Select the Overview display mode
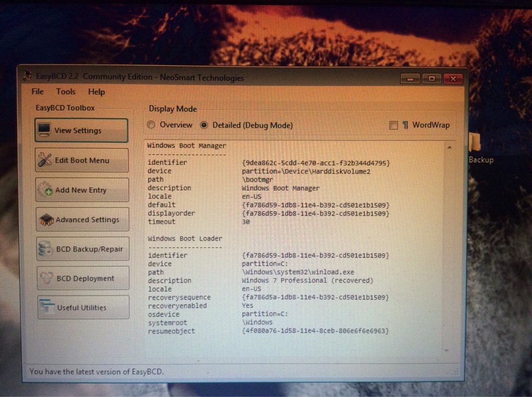The height and width of the screenshot is (397, 532). [151, 125]
